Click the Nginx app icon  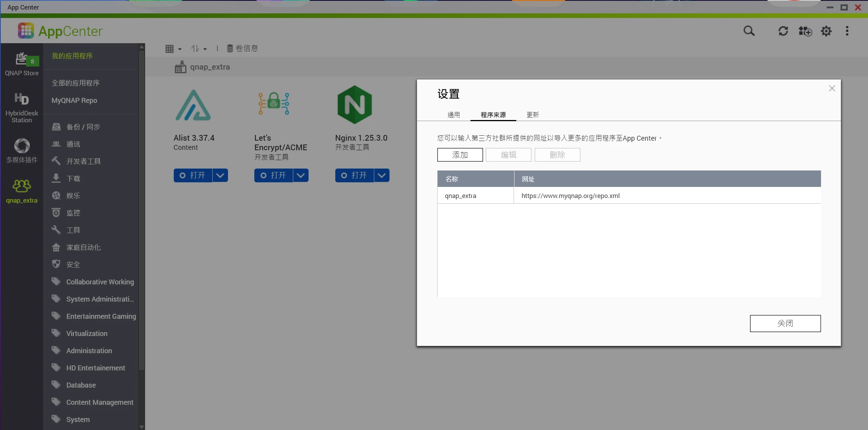[354, 105]
